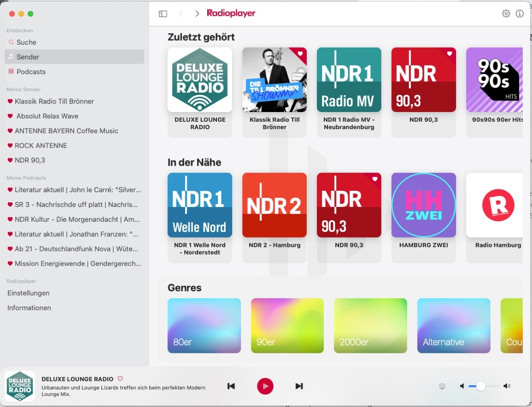Click the loud speaker volume icon

(507, 386)
